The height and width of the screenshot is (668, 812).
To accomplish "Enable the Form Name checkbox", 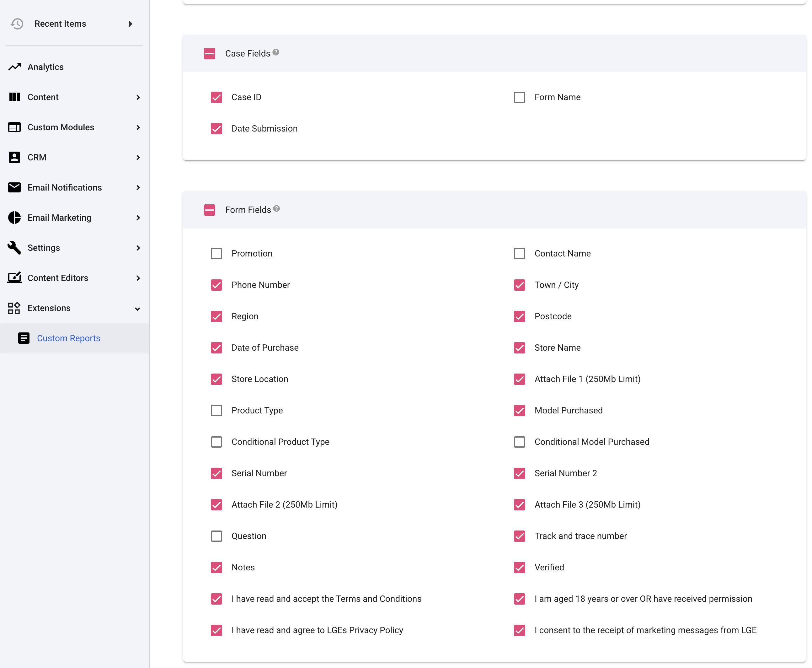I will coord(519,97).
